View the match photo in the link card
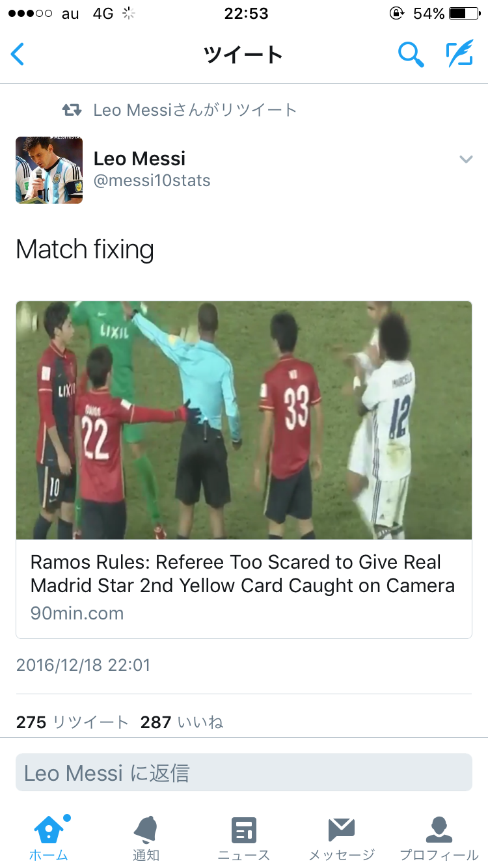The width and height of the screenshot is (488, 868). click(x=244, y=420)
